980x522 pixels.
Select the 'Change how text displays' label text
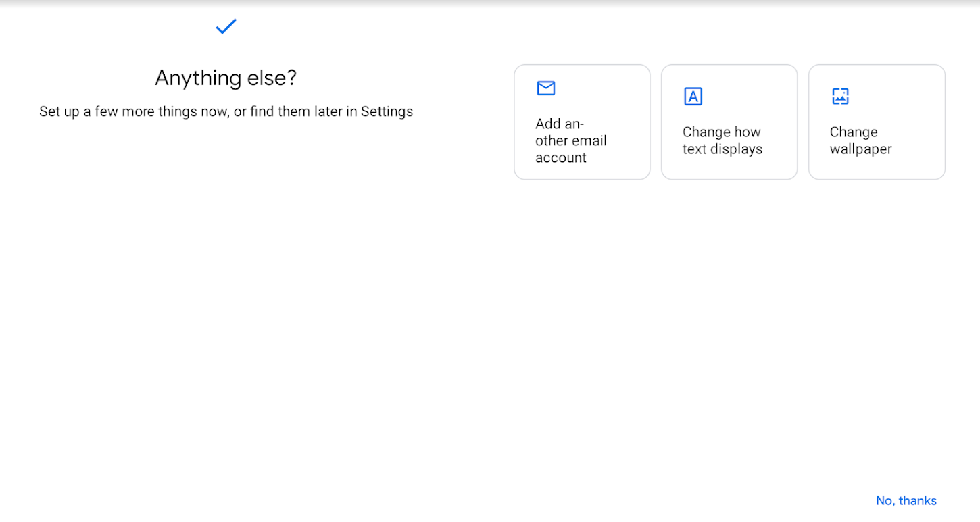coord(722,140)
